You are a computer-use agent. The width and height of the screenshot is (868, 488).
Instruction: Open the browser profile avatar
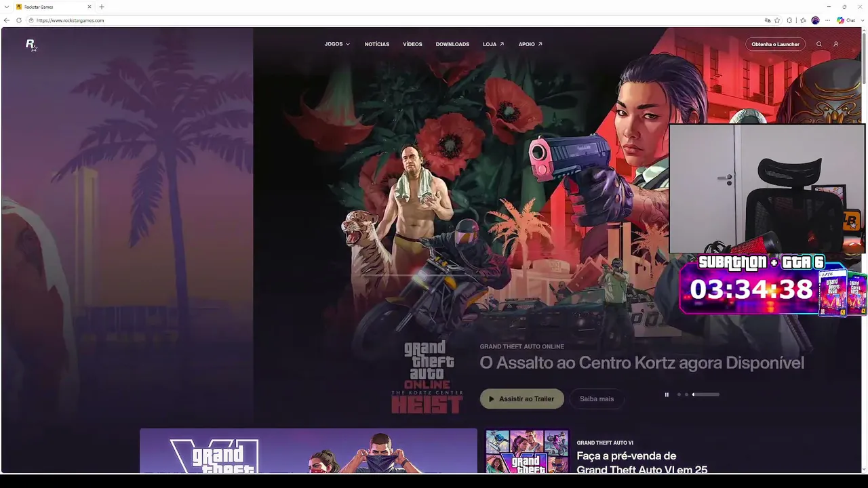815,20
